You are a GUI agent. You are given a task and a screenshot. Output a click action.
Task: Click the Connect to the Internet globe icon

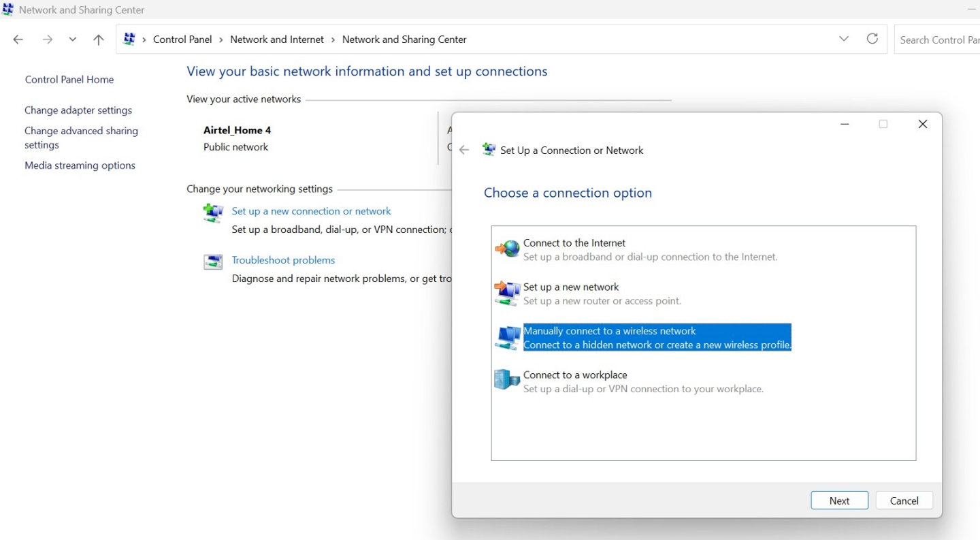click(507, 249)
